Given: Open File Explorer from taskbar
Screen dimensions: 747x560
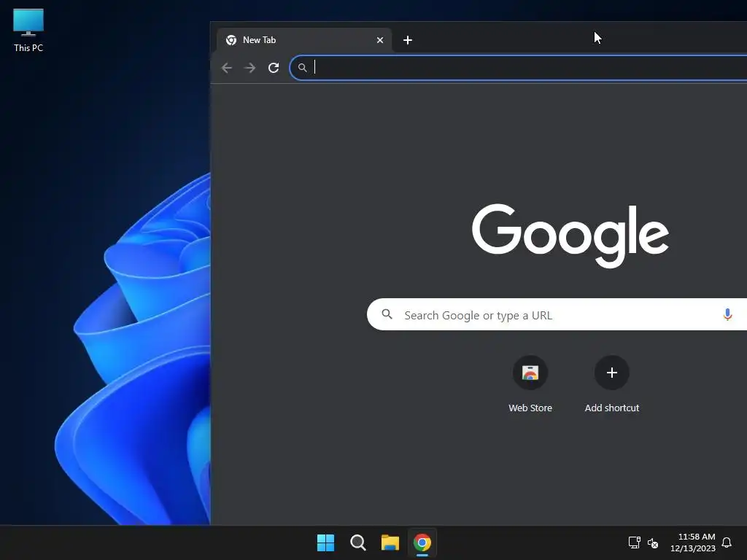Looking at the screenshot, I should tap(390, 542).
